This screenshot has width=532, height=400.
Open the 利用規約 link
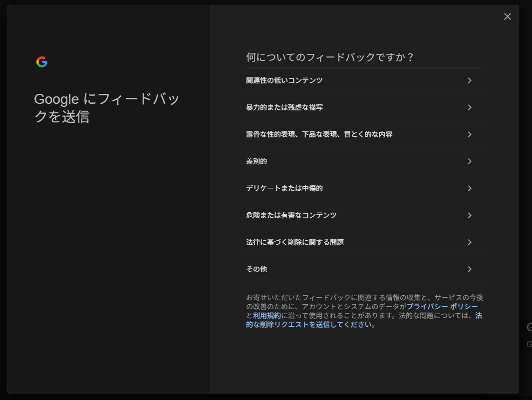pyautogui.click(x=266, y=316)
